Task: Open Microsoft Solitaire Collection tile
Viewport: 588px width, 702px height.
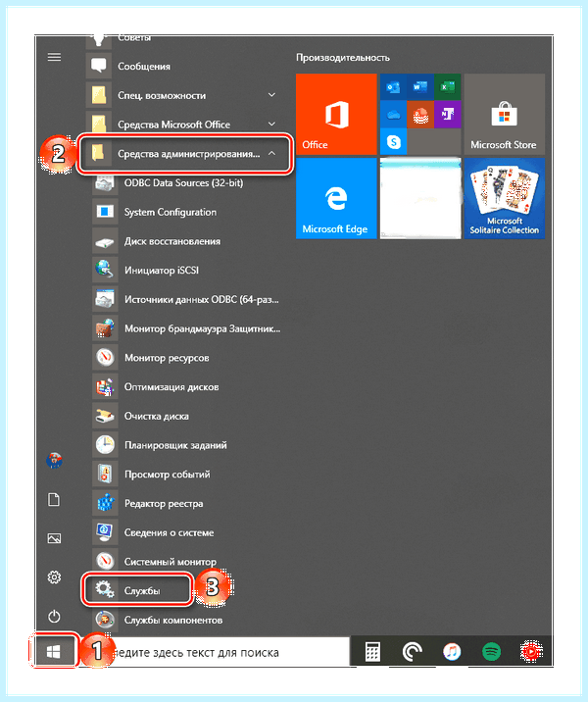Action: tap(505, 198)
